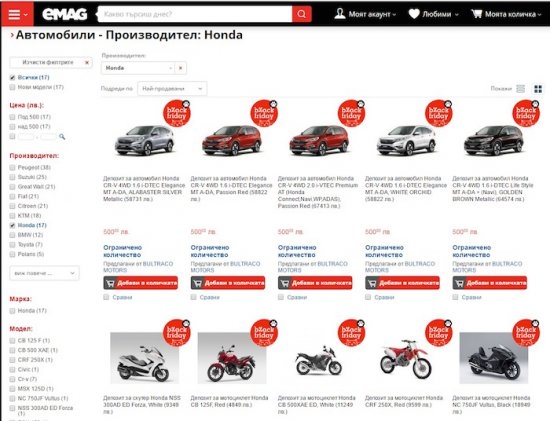
Task: Open the Моят акаунт menu
Action: 365,14
